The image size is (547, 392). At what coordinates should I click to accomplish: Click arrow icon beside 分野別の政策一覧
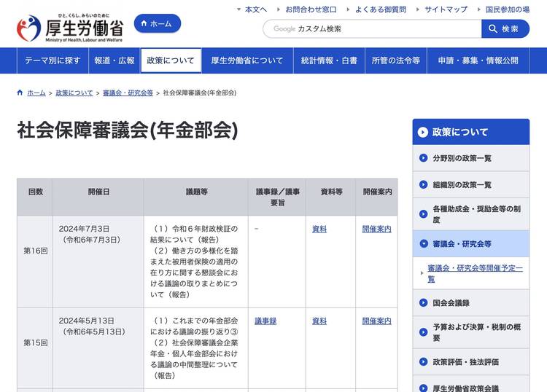(424, 158)
